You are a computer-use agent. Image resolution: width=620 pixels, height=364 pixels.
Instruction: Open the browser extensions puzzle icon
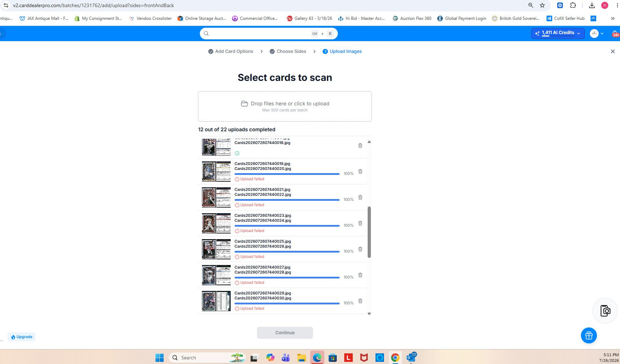[573, 5]
